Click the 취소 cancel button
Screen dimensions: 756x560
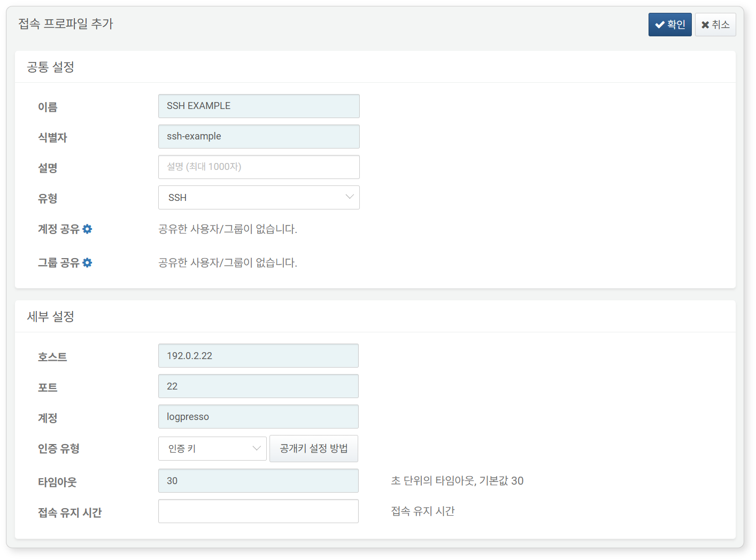tap(715, 25)
